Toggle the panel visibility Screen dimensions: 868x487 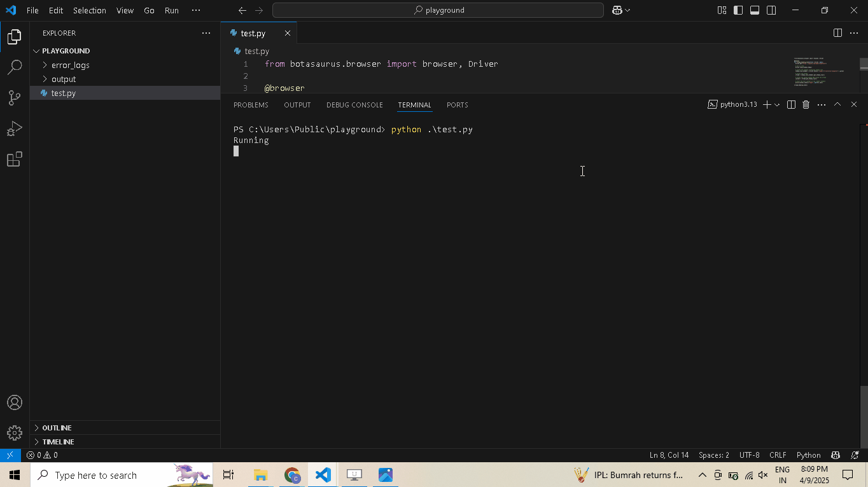[x=755, y=10]
